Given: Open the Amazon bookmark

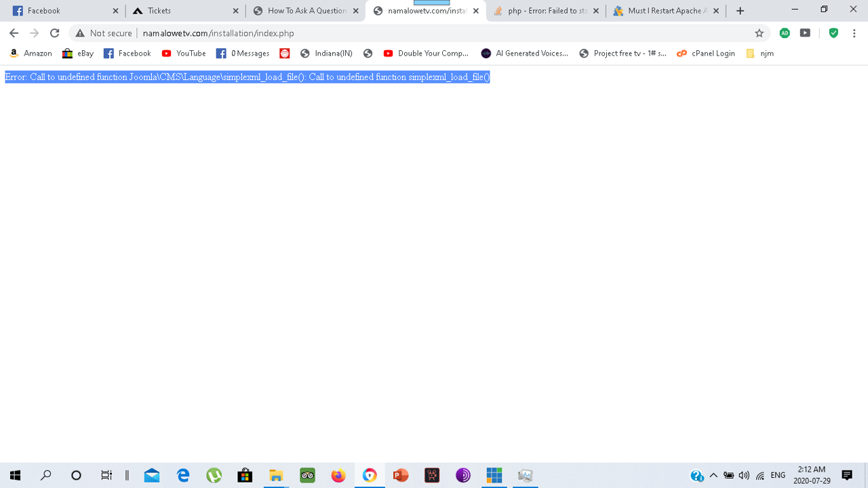Looking at the screenshot, I should pyautogui.click(x=31, y=54).
